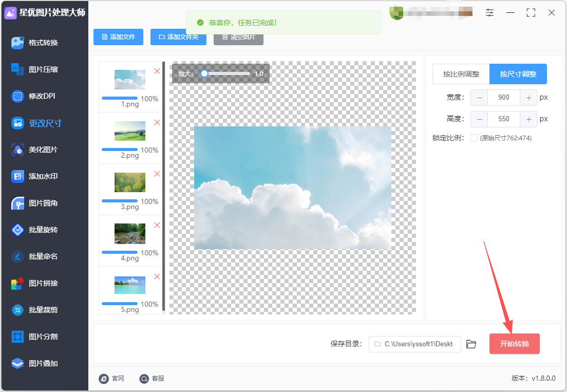Open the 图片压缩 image compression tool

[35, 69]
